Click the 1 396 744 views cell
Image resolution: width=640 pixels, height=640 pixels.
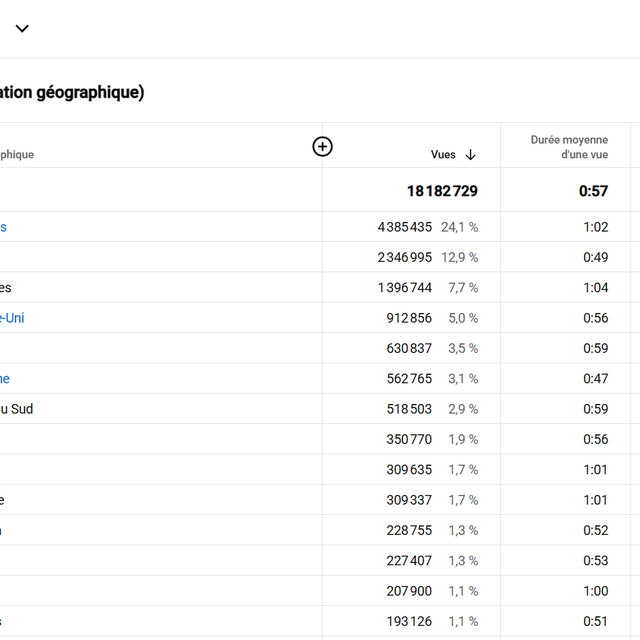coord(404,288)
